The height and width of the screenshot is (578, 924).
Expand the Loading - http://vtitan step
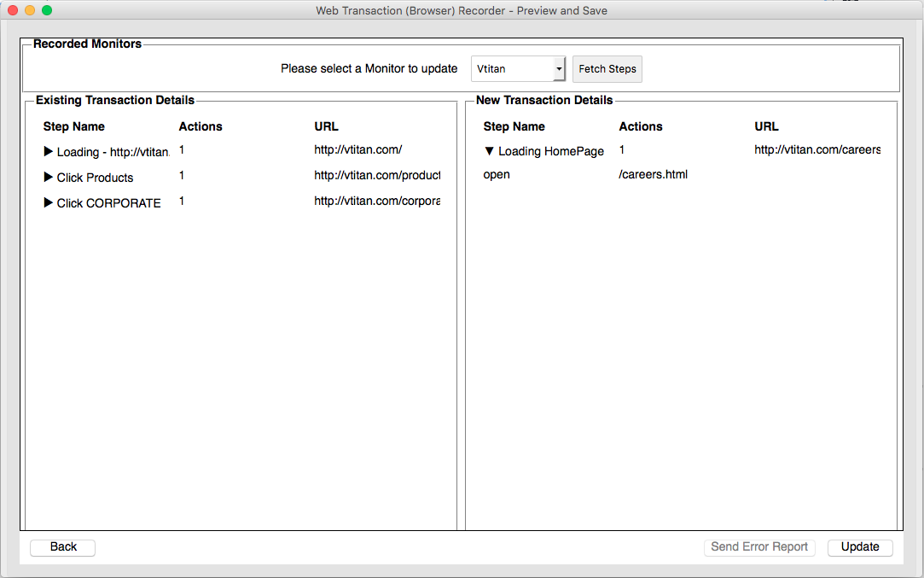pyautogui.click(x=49, y=152)
